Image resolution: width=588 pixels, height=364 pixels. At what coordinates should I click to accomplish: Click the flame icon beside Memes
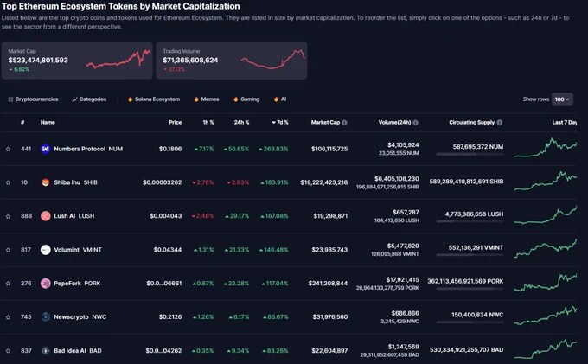pos(196,99)
